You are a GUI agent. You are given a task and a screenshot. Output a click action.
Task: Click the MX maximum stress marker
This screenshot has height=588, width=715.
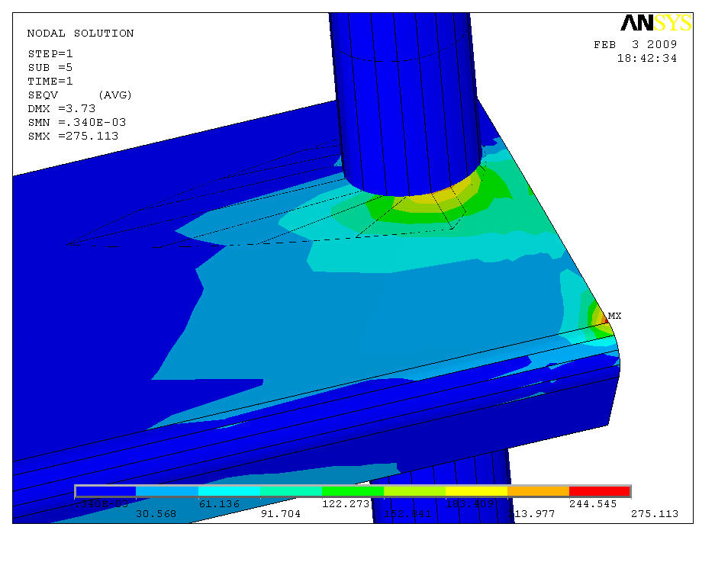tap(614, 315)
